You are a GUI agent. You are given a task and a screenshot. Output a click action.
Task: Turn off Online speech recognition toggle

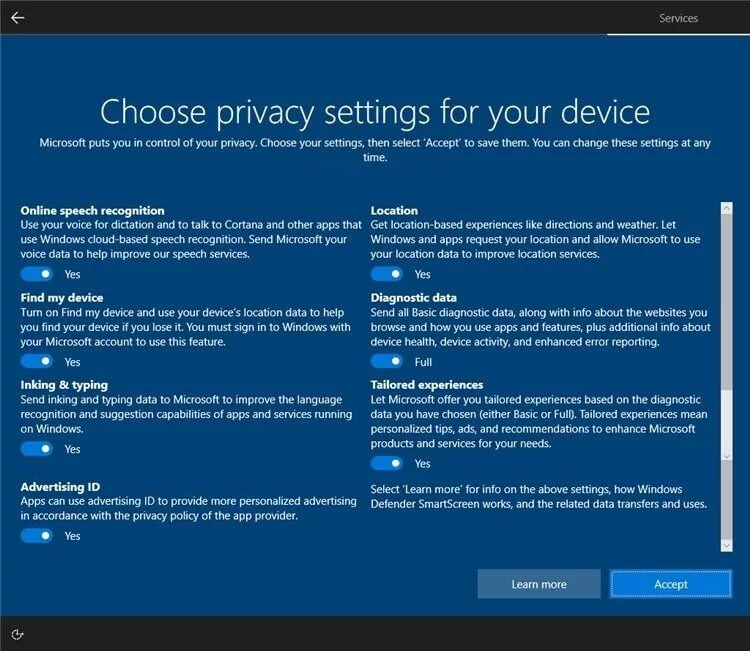[36, 274]
